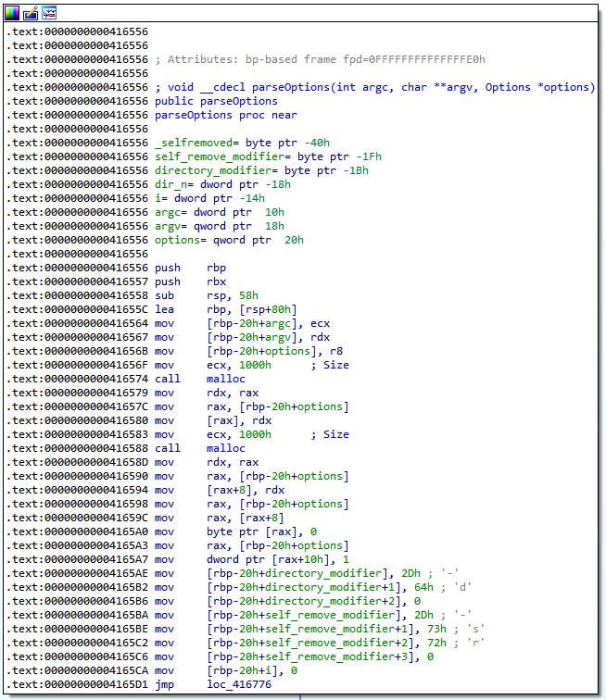This screenshot has width=606, height=700.
Task: Click the 'mov rax, [rax+8]' instruction
Action: click(x=220, y=518)
